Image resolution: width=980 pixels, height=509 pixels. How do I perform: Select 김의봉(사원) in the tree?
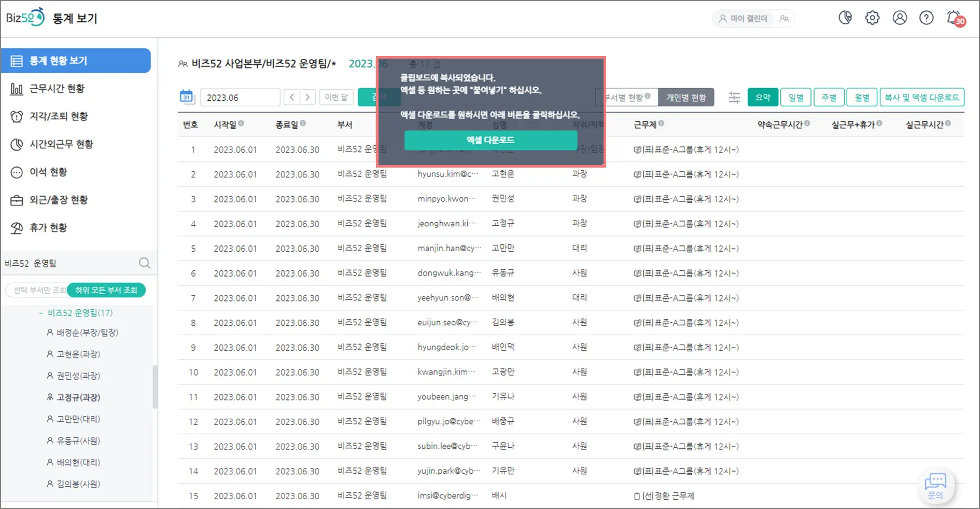73,484
